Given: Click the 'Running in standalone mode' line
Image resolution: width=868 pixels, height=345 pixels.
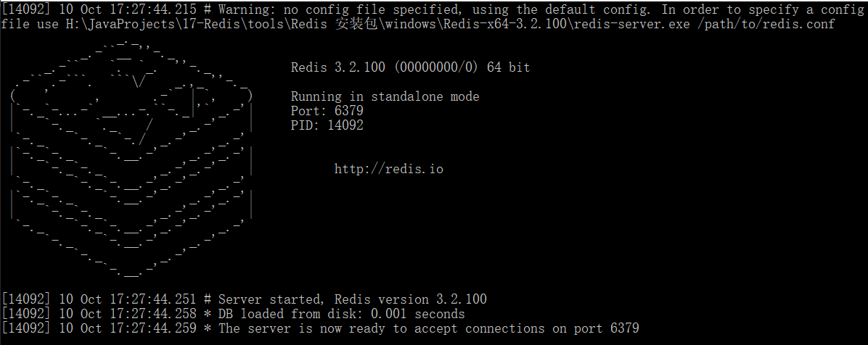Looking at the screenshot, I should (385, 96).
